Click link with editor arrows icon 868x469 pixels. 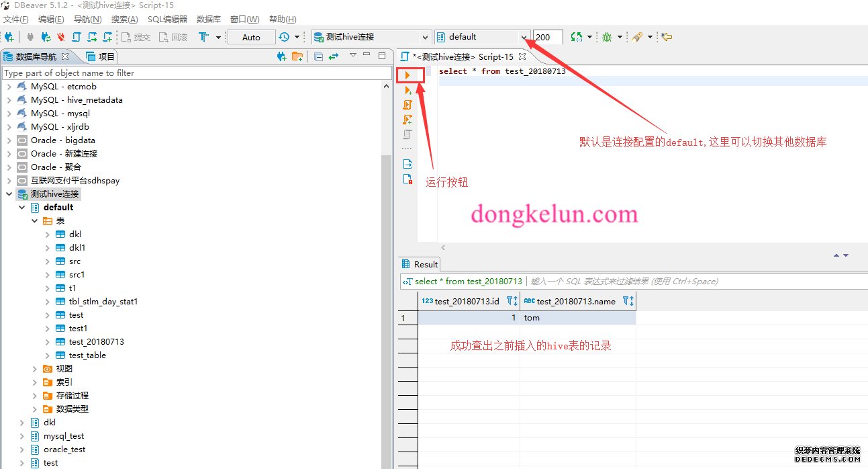[333, 57]
